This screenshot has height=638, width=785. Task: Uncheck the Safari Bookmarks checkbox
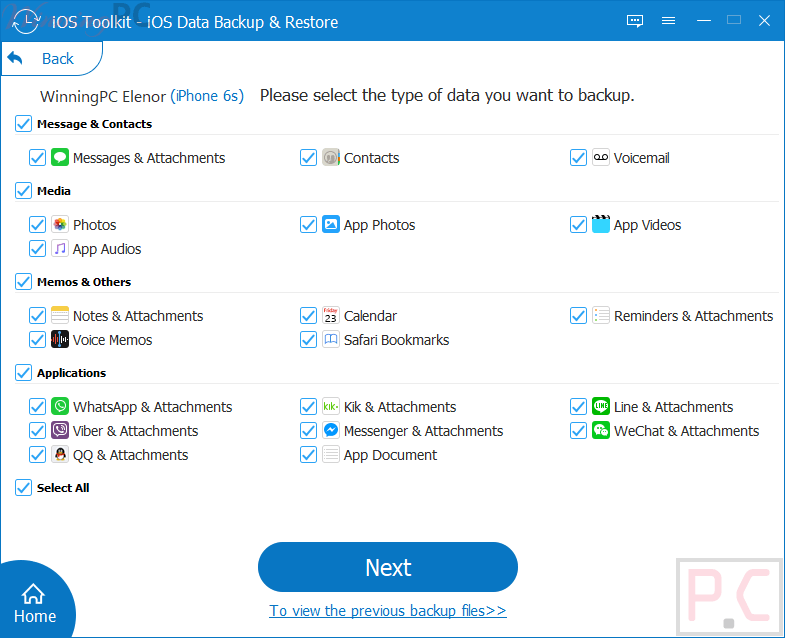click(x=308, y=340)
